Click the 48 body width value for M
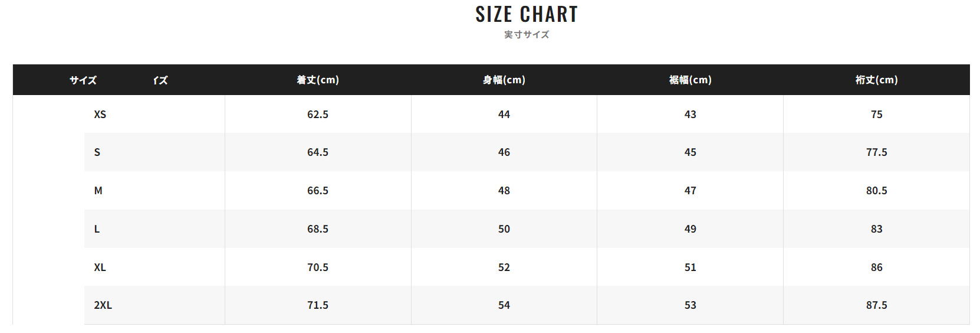980x333 pixels. pos(504,191)
